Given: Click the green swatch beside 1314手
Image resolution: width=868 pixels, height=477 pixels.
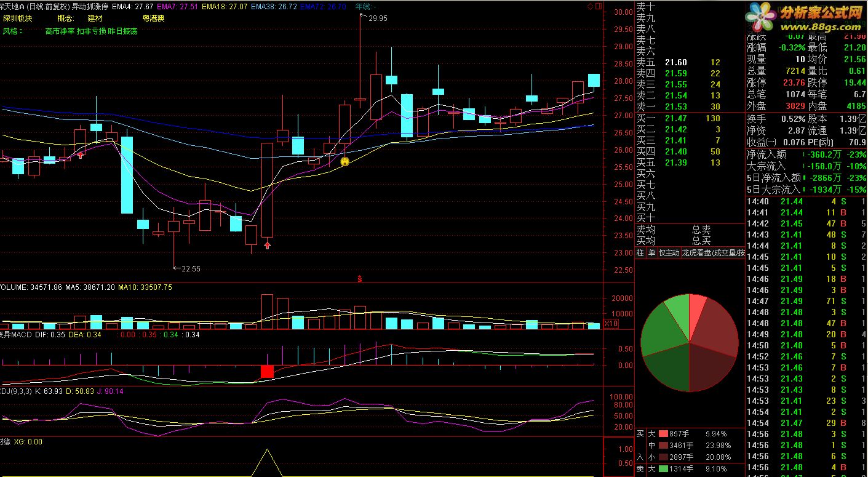Looking at the screenshot, I should click(x=664, y=469).
